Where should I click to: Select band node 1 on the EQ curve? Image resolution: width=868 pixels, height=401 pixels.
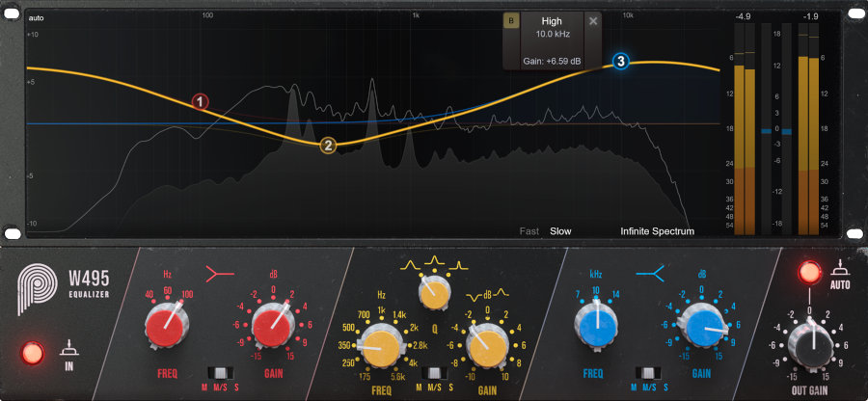pyautogui.click(x=200, y=102)
